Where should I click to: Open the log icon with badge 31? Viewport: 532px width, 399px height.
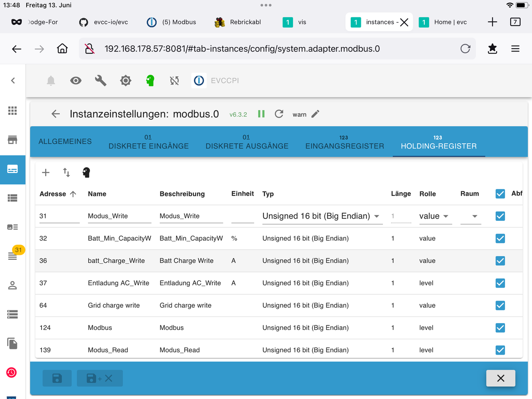click(x=12, y=256)
